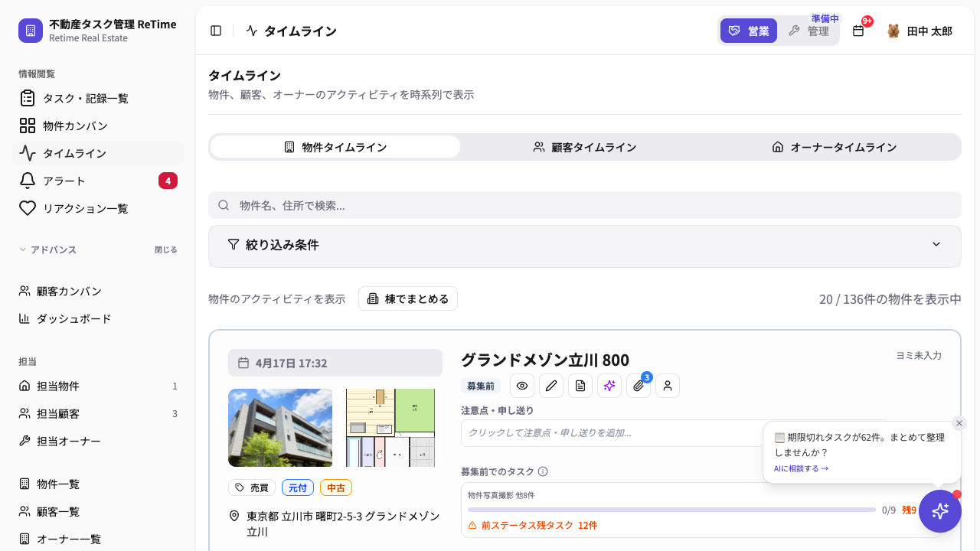Image resolution: width=980 pixels, height=551 pixels.
Task: Open 顧客カンバン in sidebar
Action: (x=98, y=291)
